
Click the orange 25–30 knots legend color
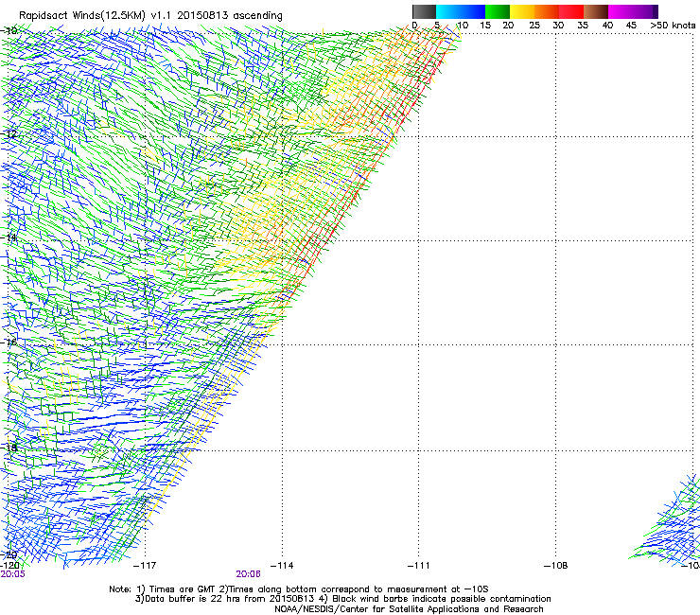547,11
